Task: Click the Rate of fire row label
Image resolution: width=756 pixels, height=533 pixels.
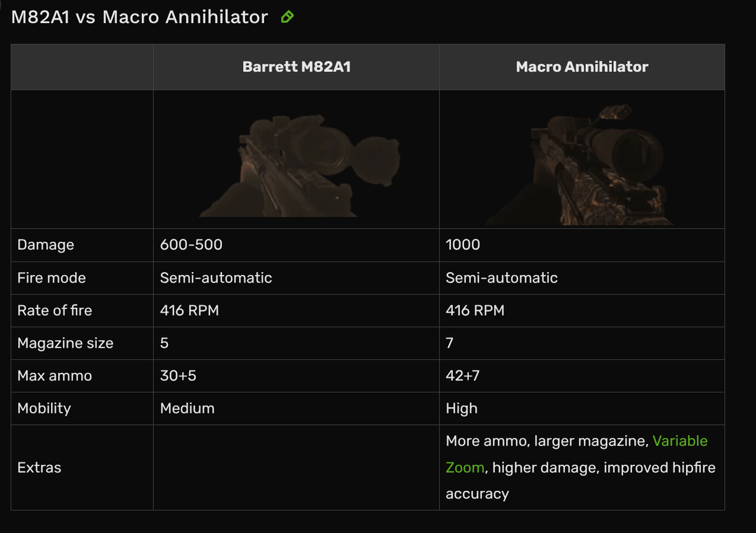Action: (55, 311)
